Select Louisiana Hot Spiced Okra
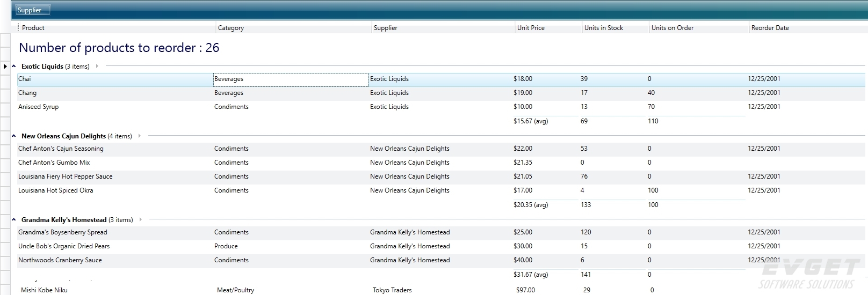The image size is (868, 295). 56,191
